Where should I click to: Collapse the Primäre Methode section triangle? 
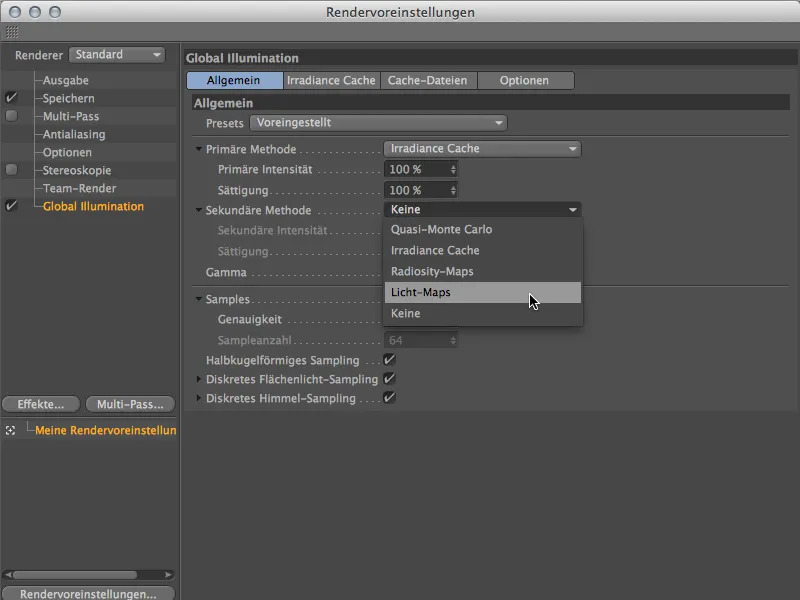point(198,149)
